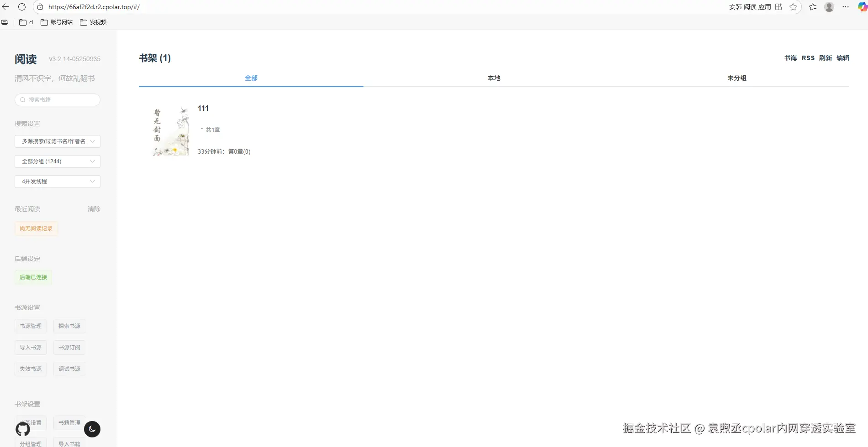
Task: Click in the 搜索书籍 search field
Action: click(58, 100)
